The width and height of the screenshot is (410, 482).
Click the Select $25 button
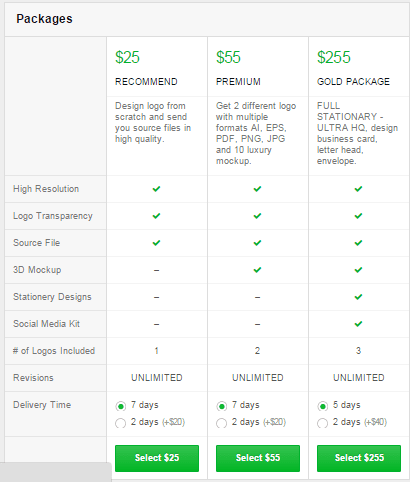click(157, 458)
